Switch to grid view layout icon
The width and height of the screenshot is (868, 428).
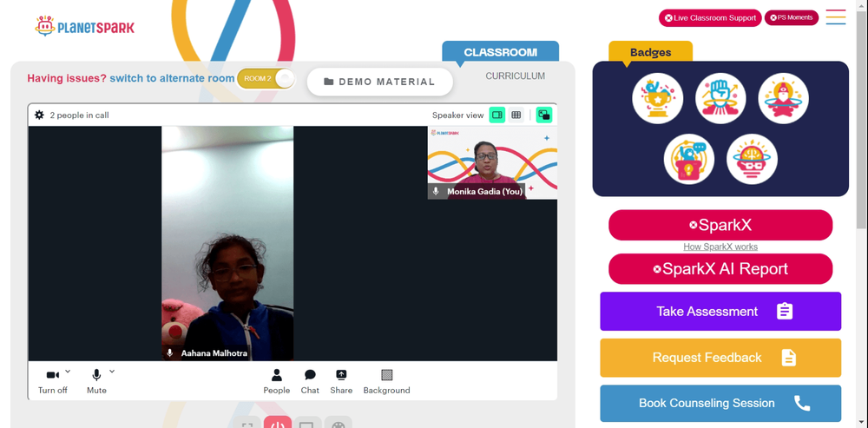tap(516, 115)
